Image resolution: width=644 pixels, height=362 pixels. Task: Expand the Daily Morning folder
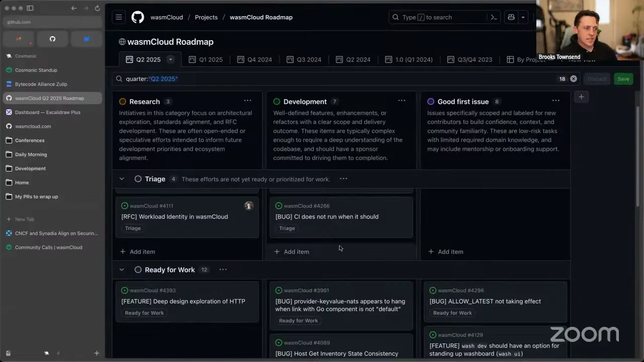pyautogui.click(x=52, y=154)
